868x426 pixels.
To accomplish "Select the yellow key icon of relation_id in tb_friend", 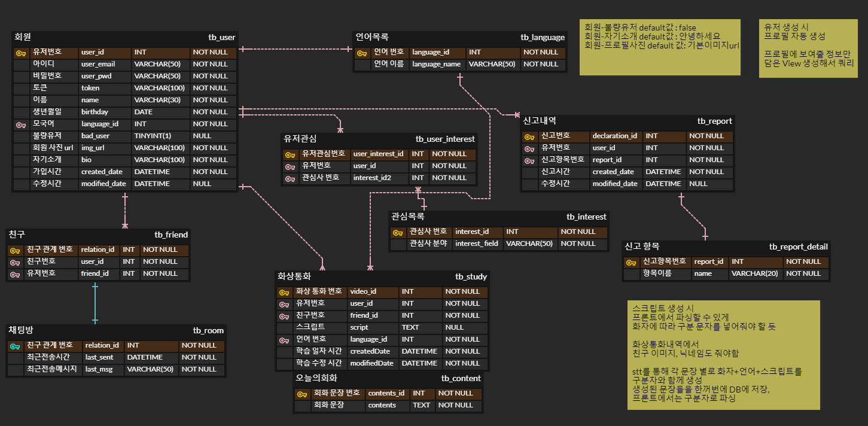I will (x=15, y=250).
